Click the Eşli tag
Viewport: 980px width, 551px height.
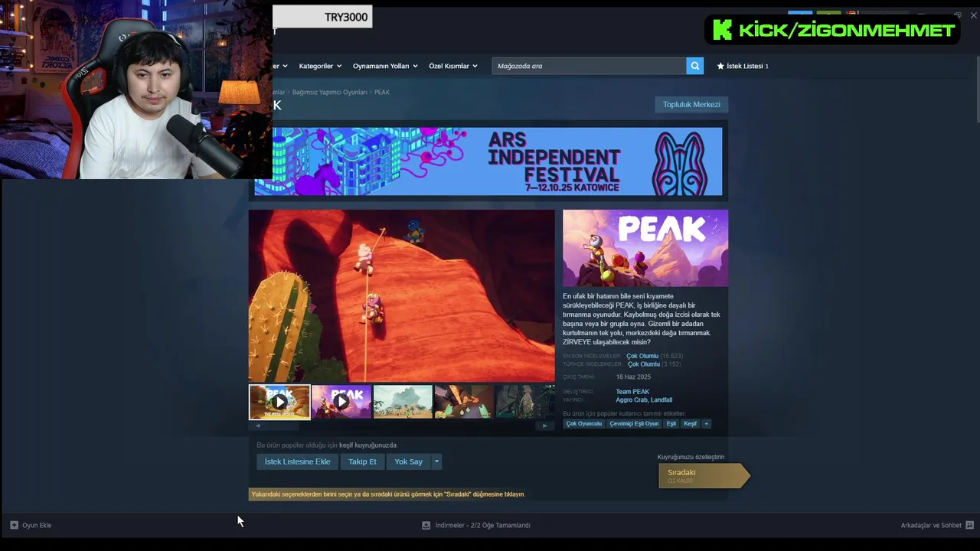click(x=671, y=423)
